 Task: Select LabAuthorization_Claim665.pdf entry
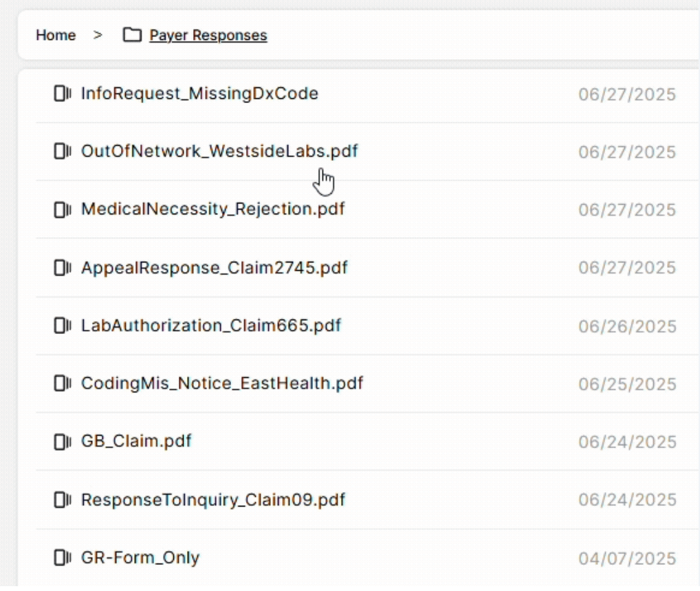[x=210, y=325]
